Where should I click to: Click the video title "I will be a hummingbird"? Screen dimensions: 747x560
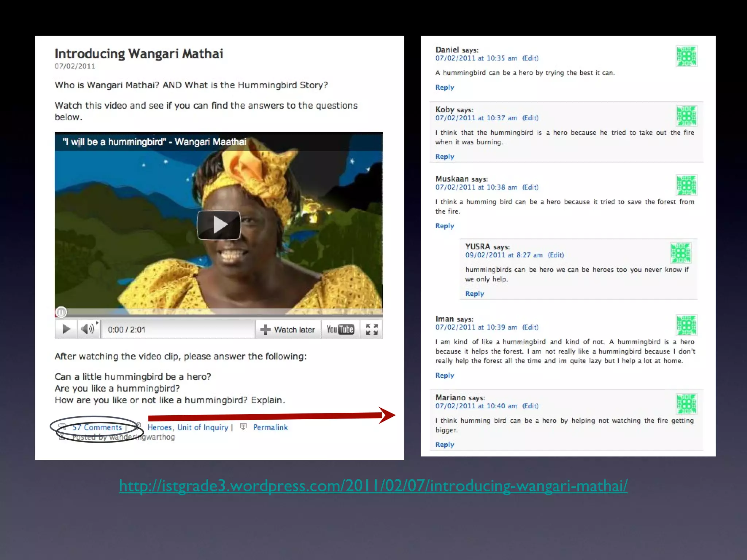(154, 142)
